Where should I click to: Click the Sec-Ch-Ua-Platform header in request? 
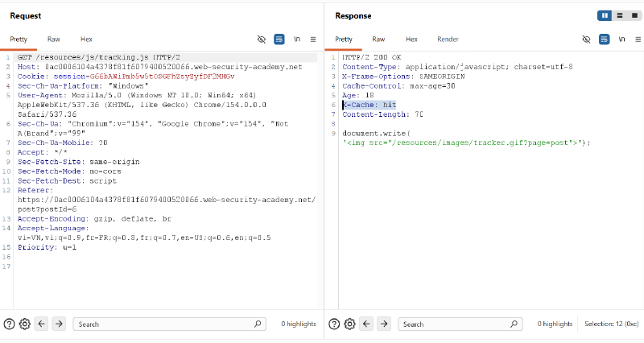(x=83, y=86)
